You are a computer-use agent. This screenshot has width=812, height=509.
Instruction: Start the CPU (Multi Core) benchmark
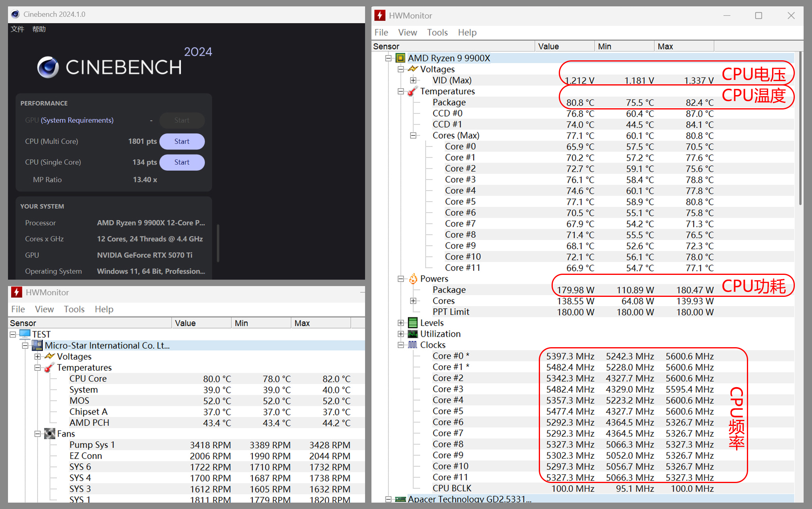[182, 141]
